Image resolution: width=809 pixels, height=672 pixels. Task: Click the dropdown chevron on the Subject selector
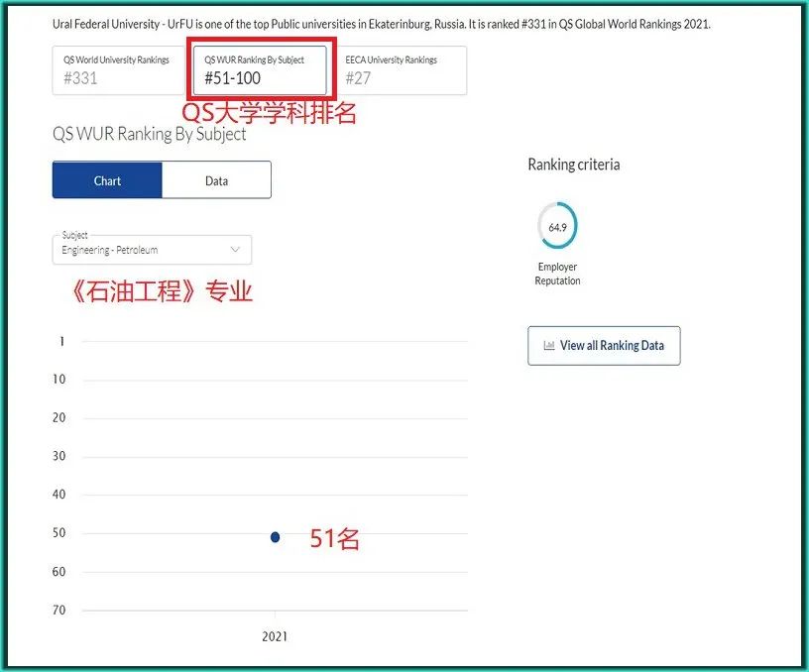pos(236,250)
